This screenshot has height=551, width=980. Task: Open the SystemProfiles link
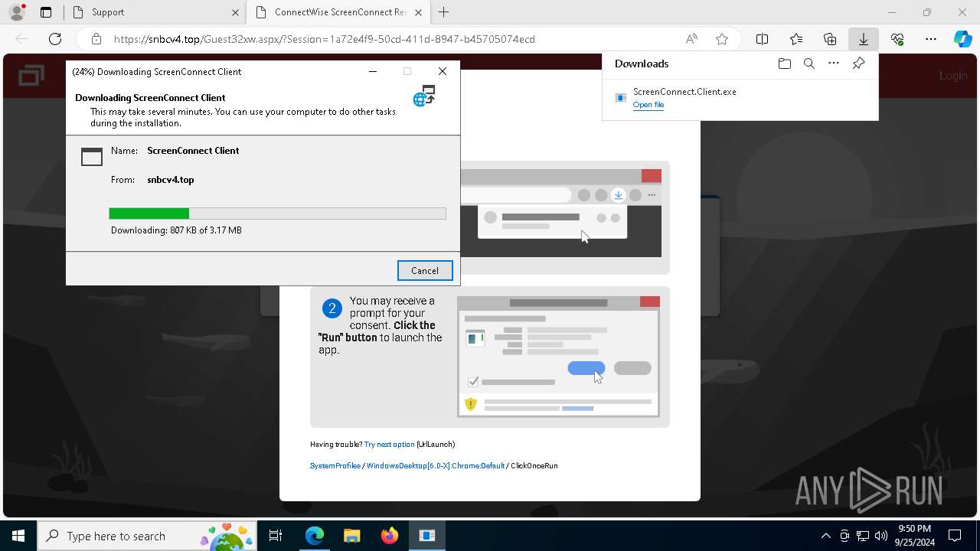(335, 465)
